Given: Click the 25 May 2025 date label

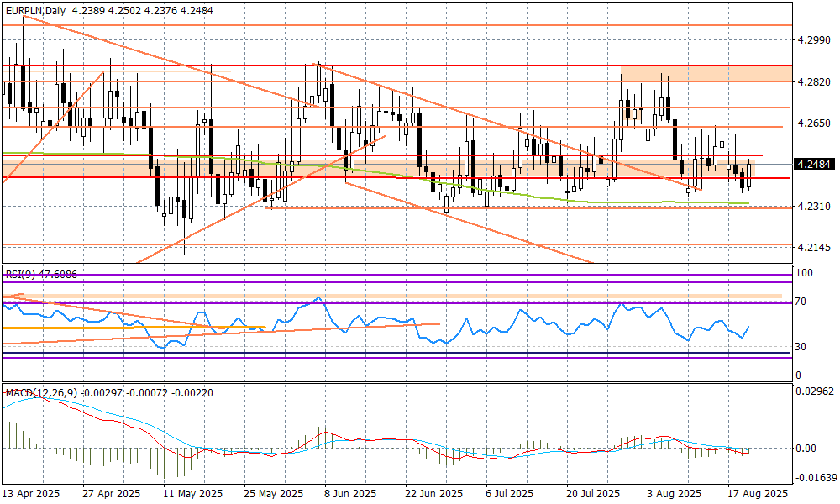Looking at the screenshot, I should click(x=273, y=493).
